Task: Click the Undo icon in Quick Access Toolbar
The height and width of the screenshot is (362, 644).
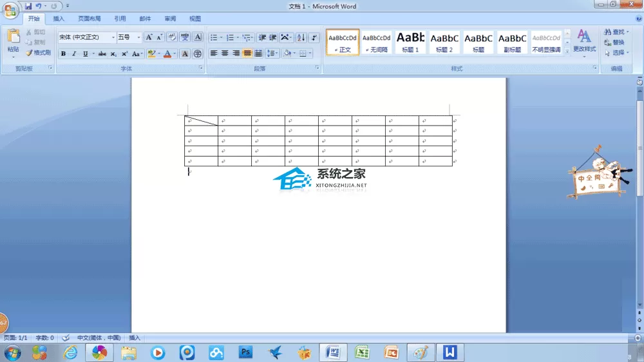Action: click(x=38, y=6)
